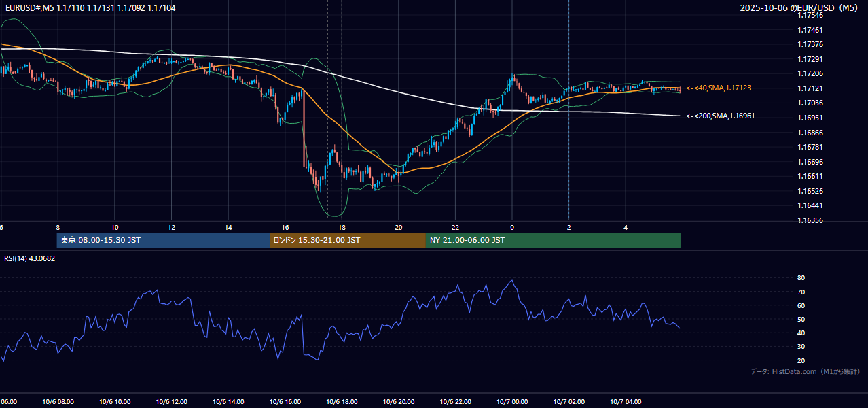Click price level 1.16951 on the axis

coord(810,118)
